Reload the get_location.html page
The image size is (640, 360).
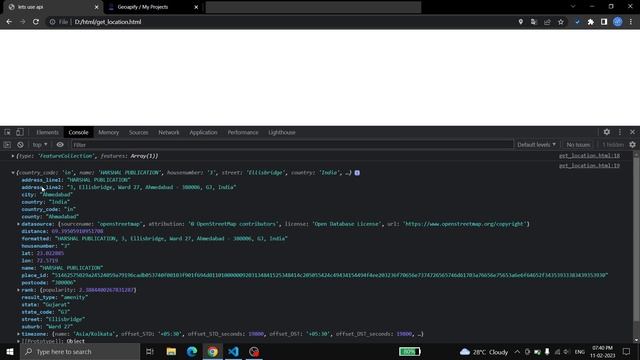36,22
